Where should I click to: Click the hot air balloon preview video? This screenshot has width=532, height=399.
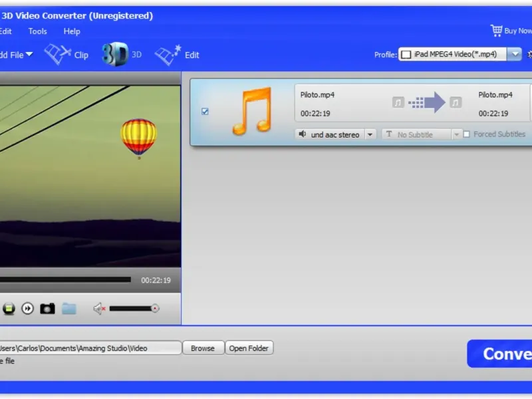click(90, 176)
